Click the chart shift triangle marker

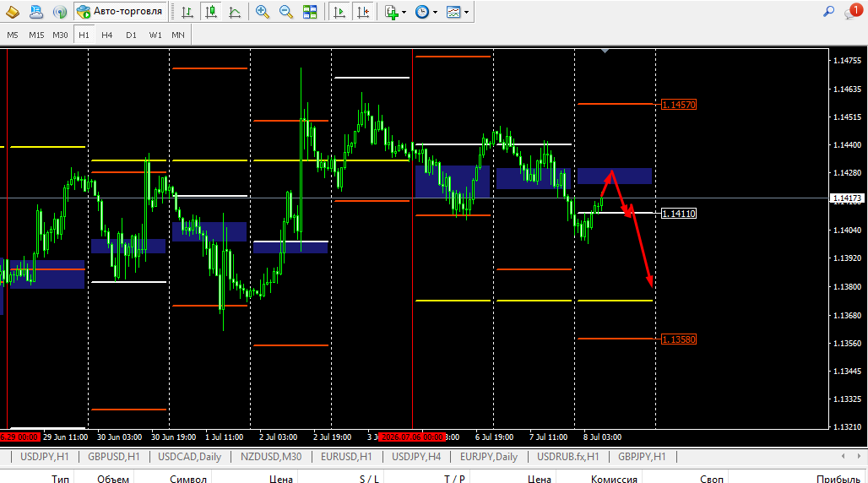[605, 51]
